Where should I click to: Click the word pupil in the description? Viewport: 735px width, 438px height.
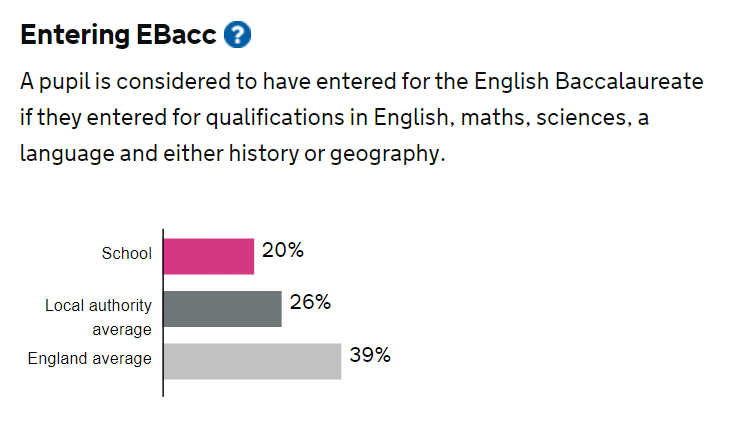coord(65,83)
